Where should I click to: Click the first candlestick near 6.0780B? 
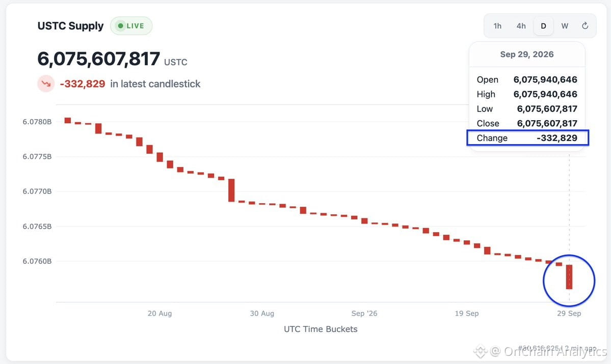67,120
